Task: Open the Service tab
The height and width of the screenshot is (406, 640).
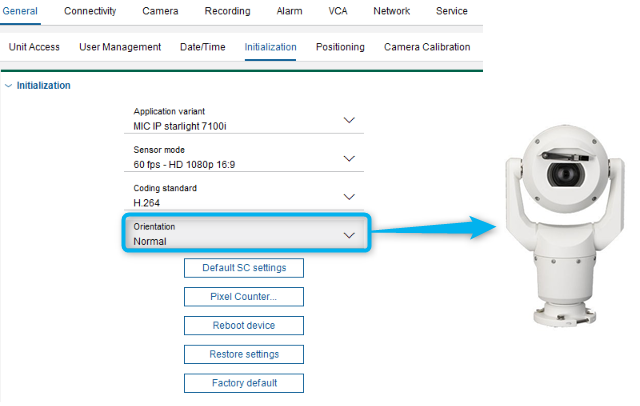Action: 452,11
